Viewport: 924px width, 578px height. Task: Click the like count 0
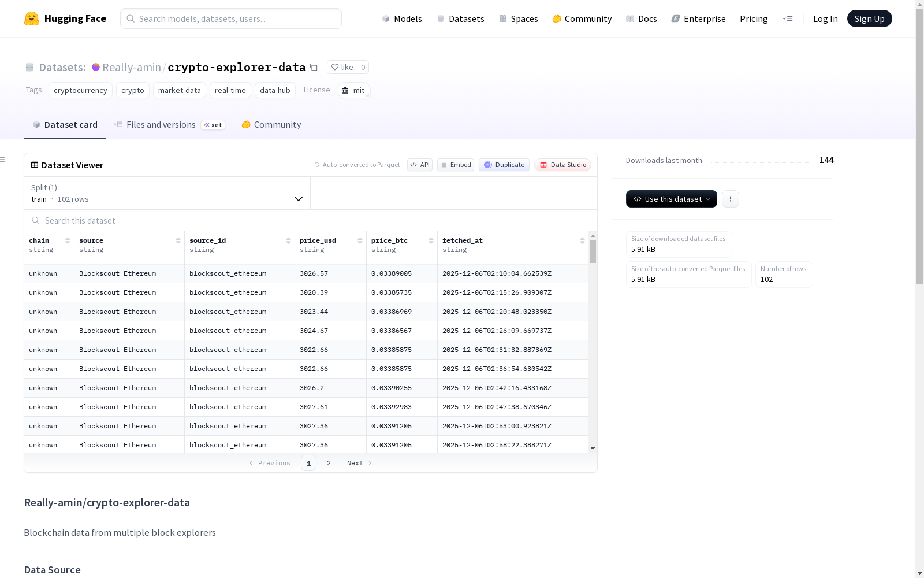363,67
